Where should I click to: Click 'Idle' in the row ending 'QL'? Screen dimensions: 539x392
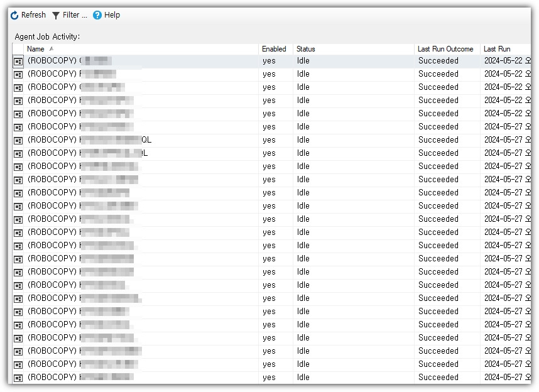[x=303, y=140]
